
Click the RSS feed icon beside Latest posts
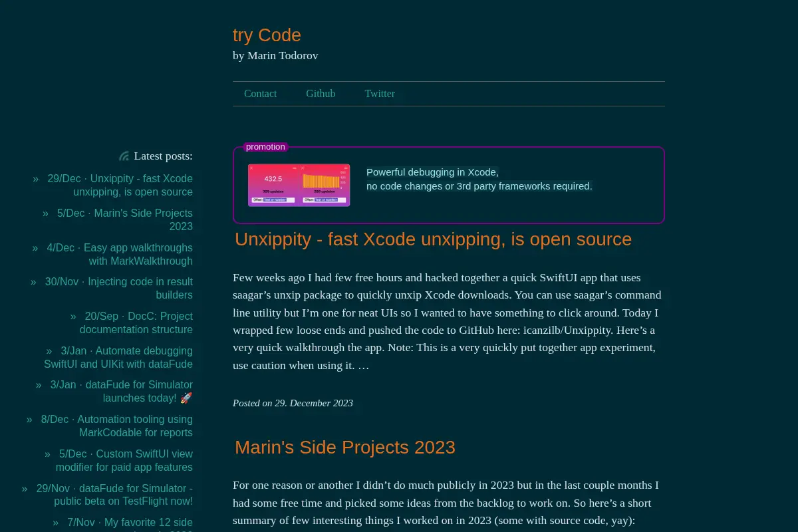[x=124, y=156]
